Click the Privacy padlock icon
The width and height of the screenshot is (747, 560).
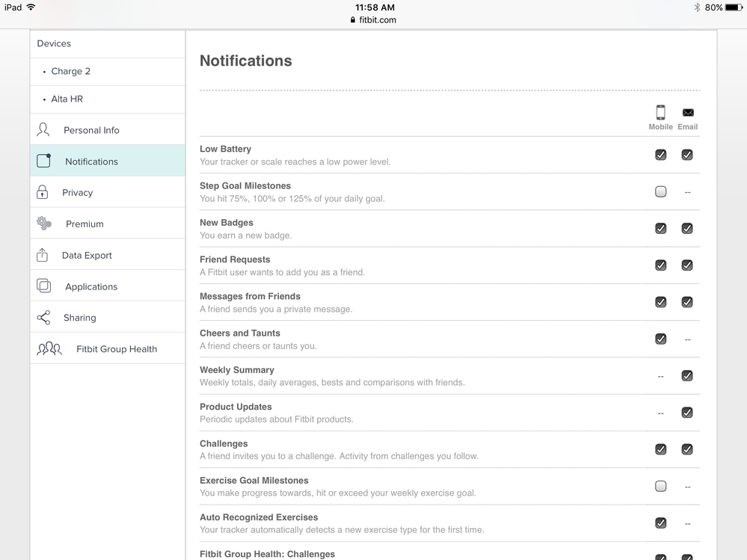43,192
